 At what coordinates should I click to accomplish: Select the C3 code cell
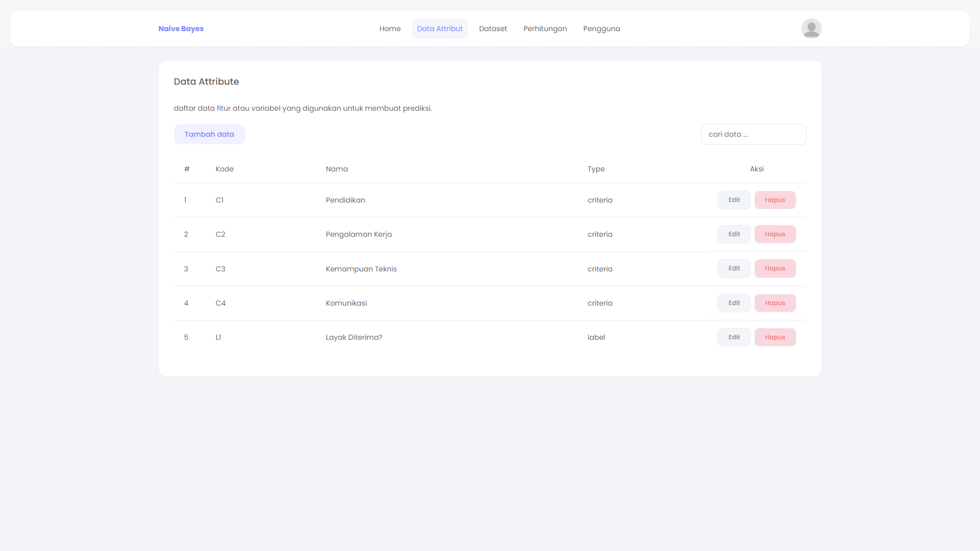(x=220, y=269)
